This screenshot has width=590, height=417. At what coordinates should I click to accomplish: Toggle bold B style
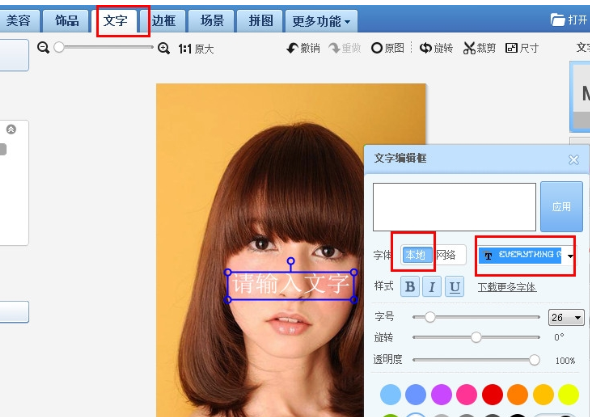coord(410,287)
